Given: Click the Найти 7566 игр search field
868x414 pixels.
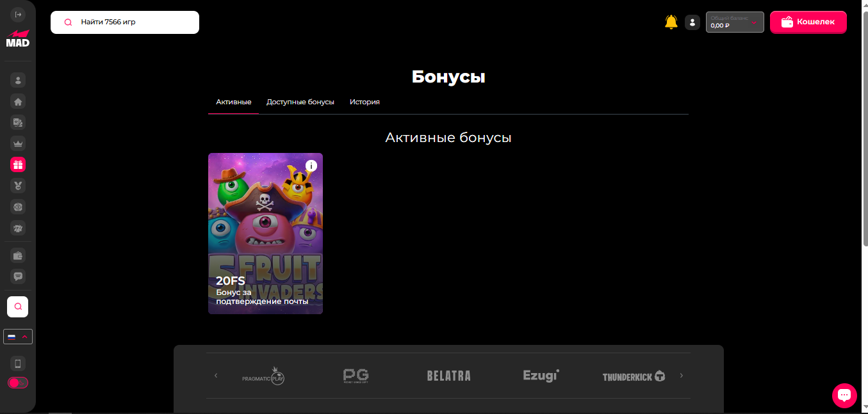Looking at the screenshot, I should 125,22.
